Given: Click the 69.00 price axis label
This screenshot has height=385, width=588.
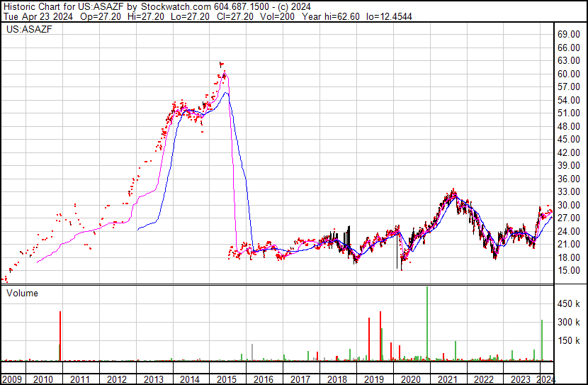Looking at the screenshot, I should (x=569, y=34).
